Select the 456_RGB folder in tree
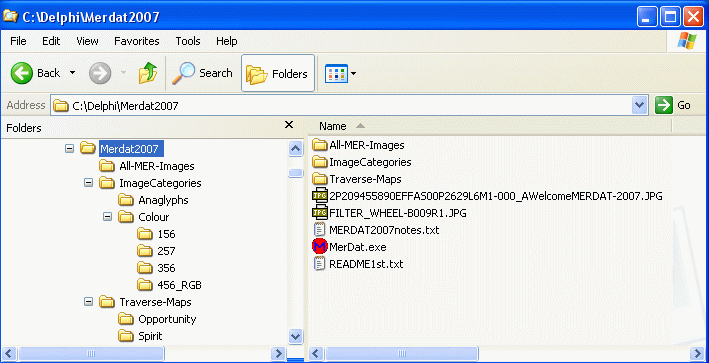Screen dimensions: 709x363 coord(179,285)
